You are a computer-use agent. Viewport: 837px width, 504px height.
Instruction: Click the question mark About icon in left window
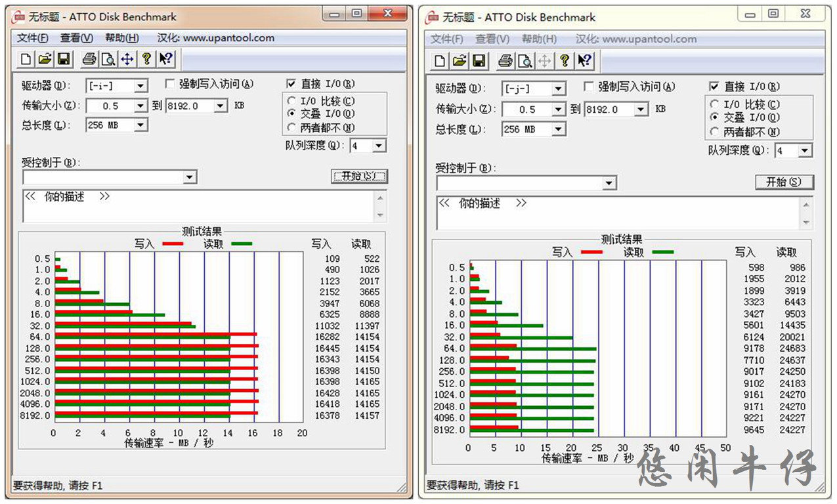146,59
